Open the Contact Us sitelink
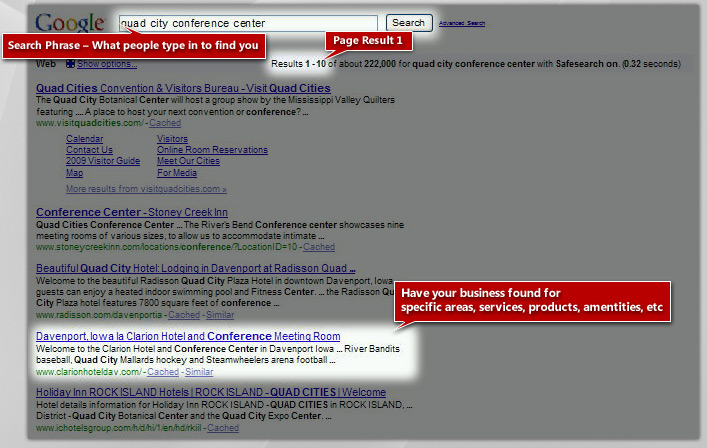 (x=89, y=150)
